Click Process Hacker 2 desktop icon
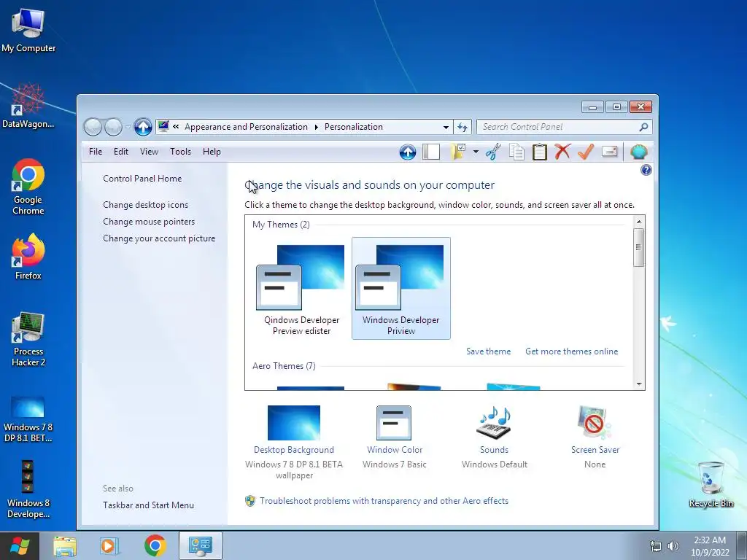 click(x=28, y=339)
